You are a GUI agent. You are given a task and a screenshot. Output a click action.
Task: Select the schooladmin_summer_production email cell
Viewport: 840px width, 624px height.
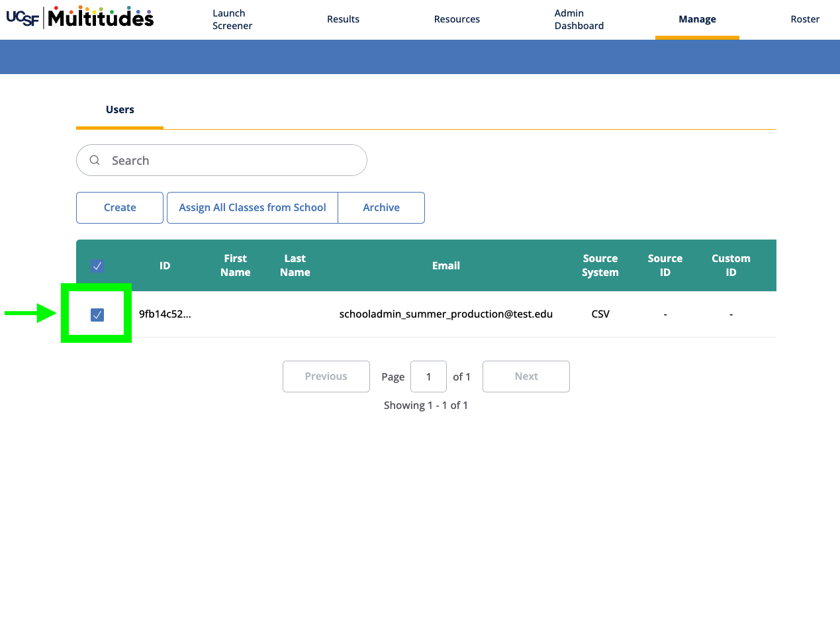tap(446, 314)
